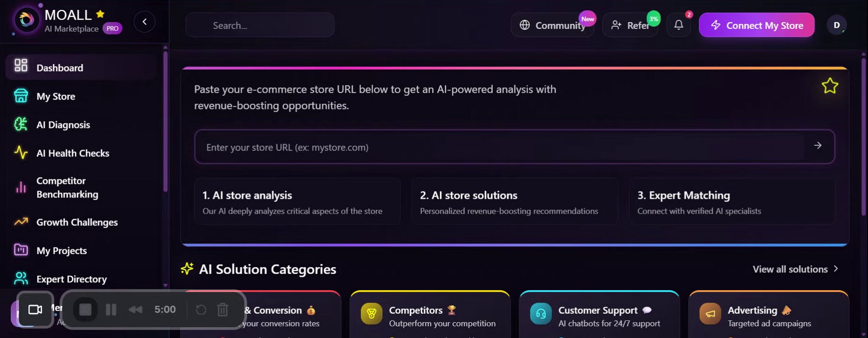Expand View all solutions
868x338 pixels.
click(795, 269)
